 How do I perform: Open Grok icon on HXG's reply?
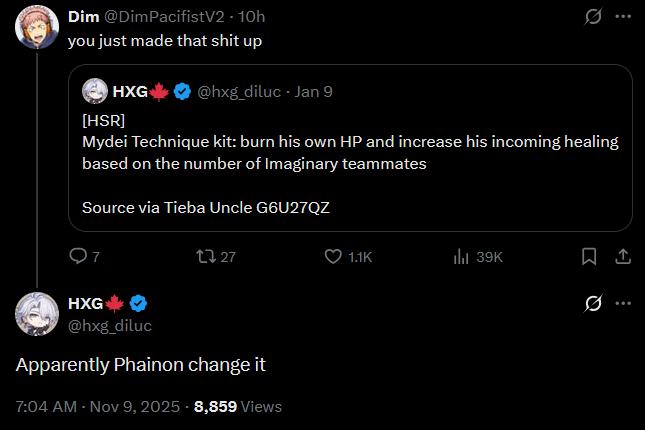coord(593,303)
